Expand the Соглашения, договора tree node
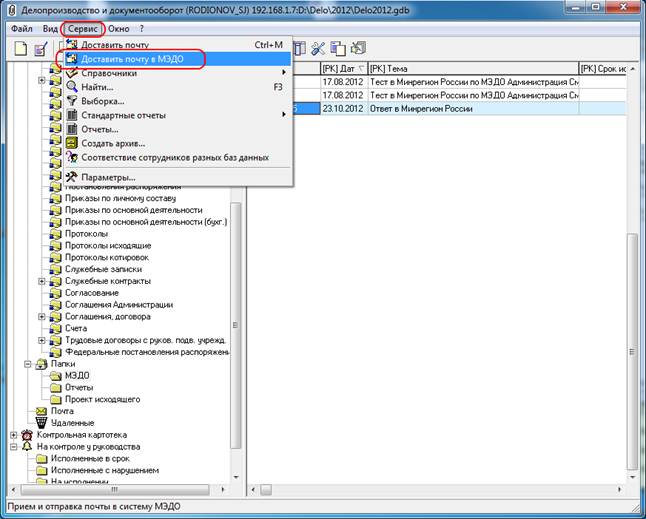Screen dimensions: 646x519 point(42,316)
